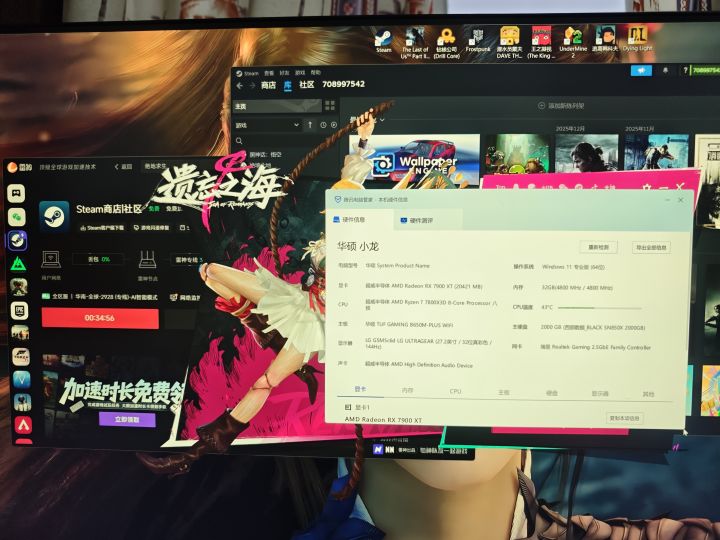Click the Steam help question mark
The image size is (720, 540).
686,70
